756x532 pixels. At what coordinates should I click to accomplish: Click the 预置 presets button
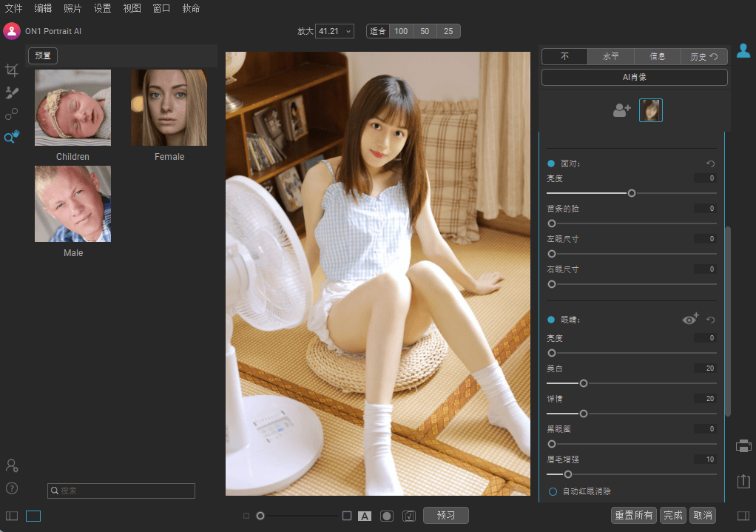click(43, 55)
